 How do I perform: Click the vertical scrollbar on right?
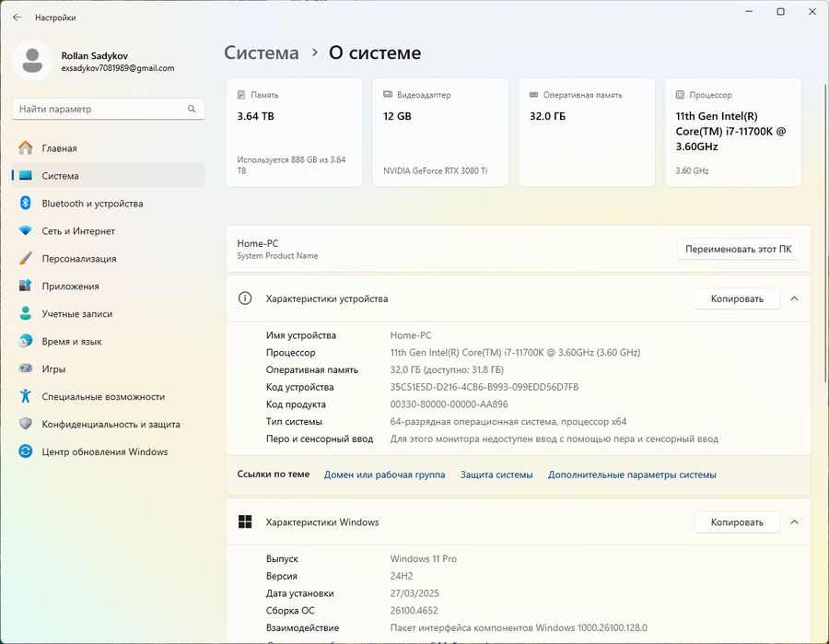(x=825, y=233)
